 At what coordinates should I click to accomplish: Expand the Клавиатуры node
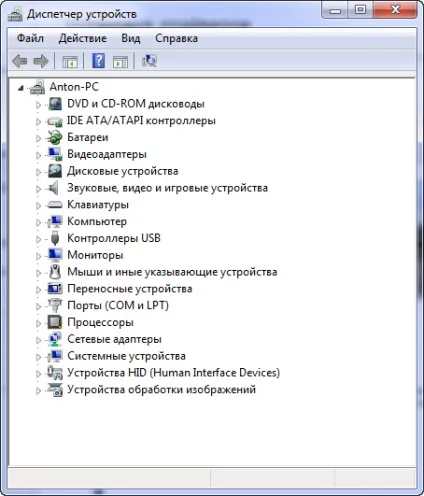[x=38, y=206]
